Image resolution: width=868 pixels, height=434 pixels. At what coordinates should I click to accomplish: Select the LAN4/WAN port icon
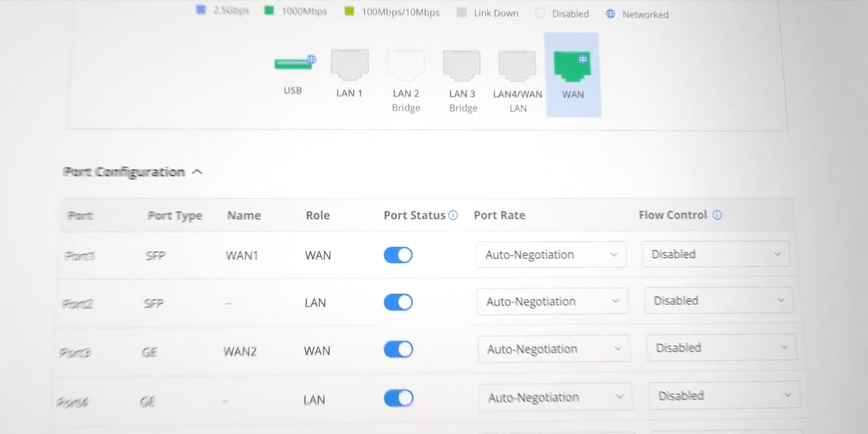[517, 66]
